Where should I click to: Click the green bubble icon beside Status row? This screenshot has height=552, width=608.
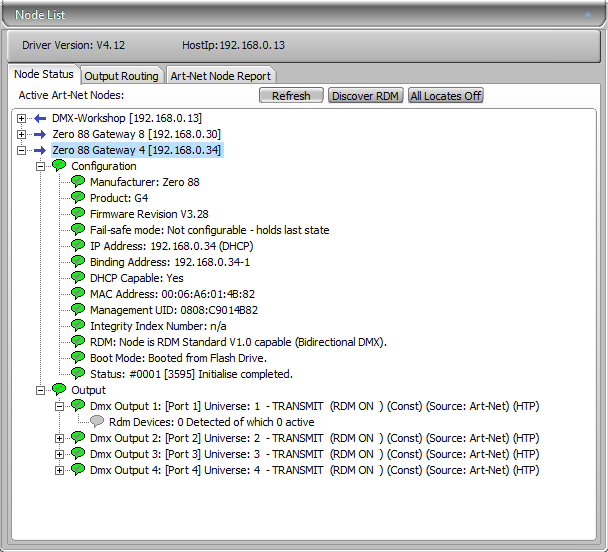pyautogui.click(x=78, y=373)
